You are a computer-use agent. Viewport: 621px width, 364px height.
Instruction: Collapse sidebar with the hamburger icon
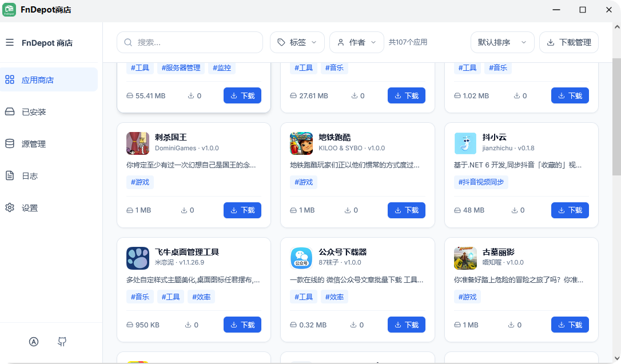tap(10, 42)
